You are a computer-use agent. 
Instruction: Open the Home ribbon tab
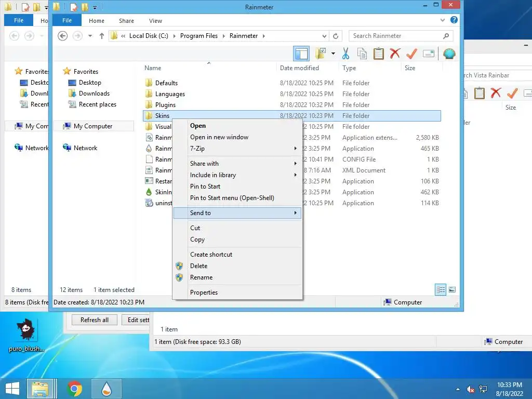pyautogui.click(x=96, y=21)
